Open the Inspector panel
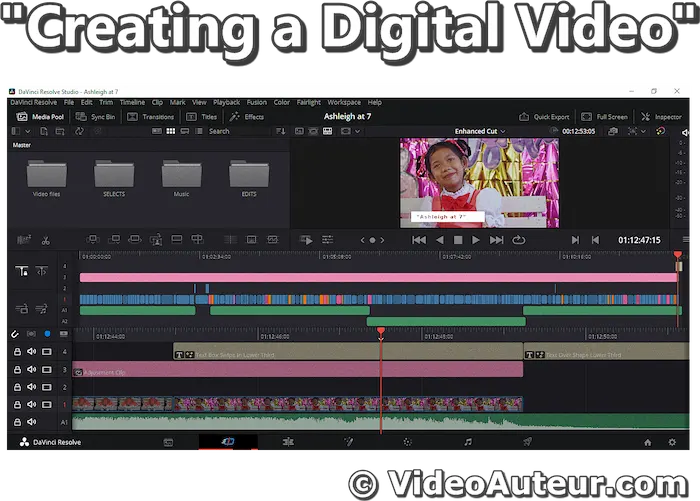This screenshot has height=501, width=700. [661, 117]
